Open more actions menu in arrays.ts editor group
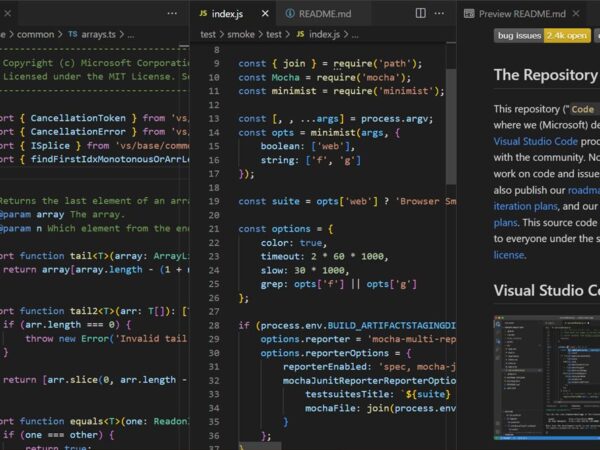The height and width of the screenshot is (450, 600). (x=172, y=13)
